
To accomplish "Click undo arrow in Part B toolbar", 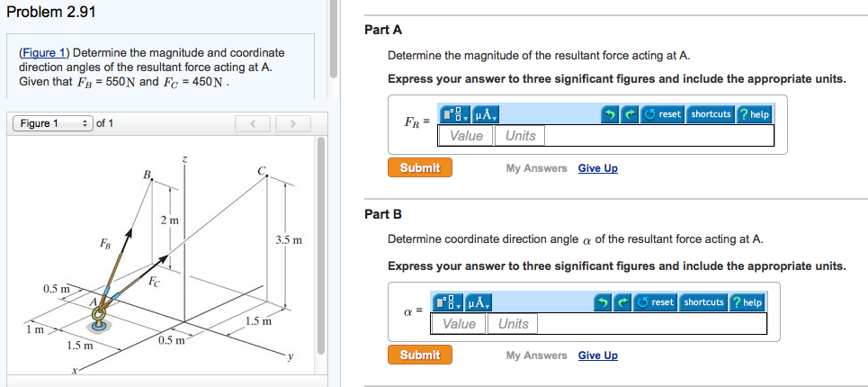I will click(x=604, y=302).
